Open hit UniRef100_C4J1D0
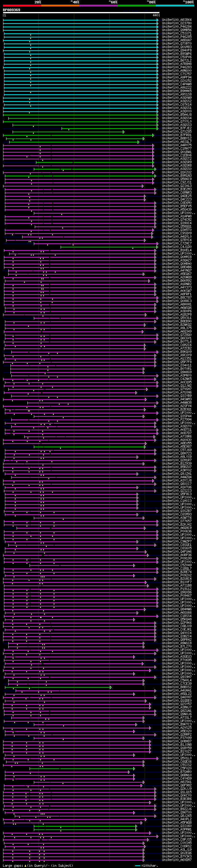The width and height of the screenshot is (197, 868). click(x=176, y=247)
